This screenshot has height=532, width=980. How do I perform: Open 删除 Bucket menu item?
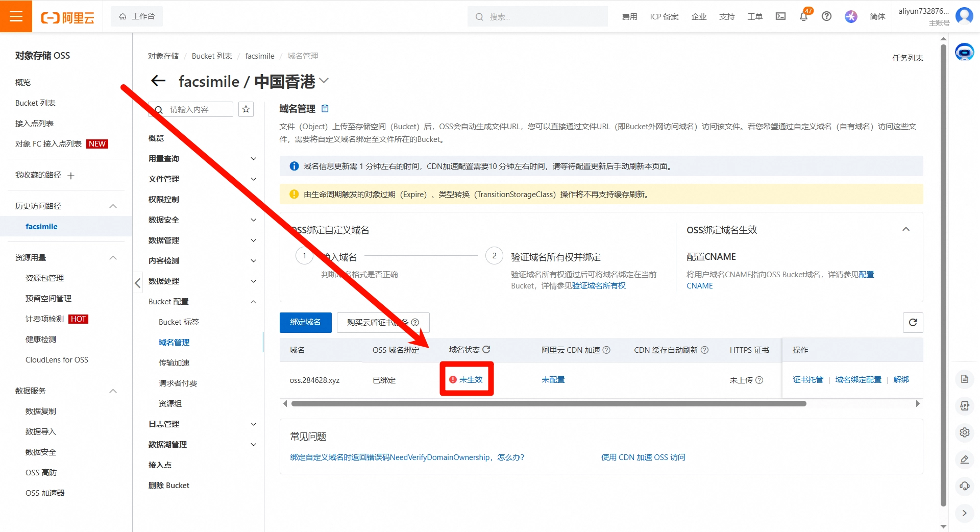(x=169, y=486)
